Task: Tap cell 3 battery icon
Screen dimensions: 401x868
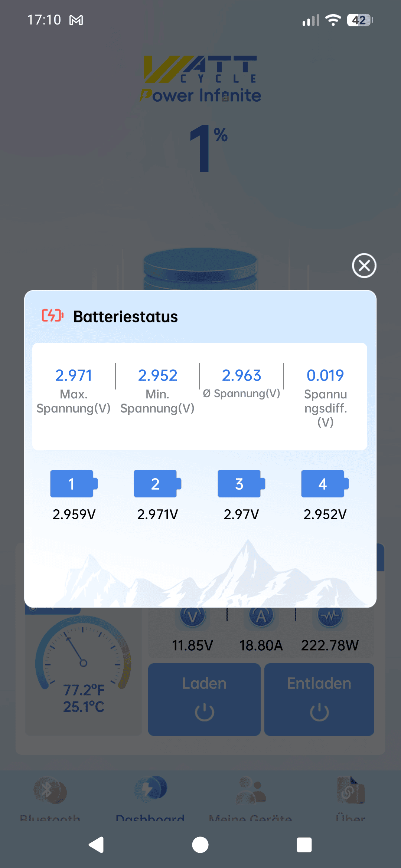Action: [241, 484]
